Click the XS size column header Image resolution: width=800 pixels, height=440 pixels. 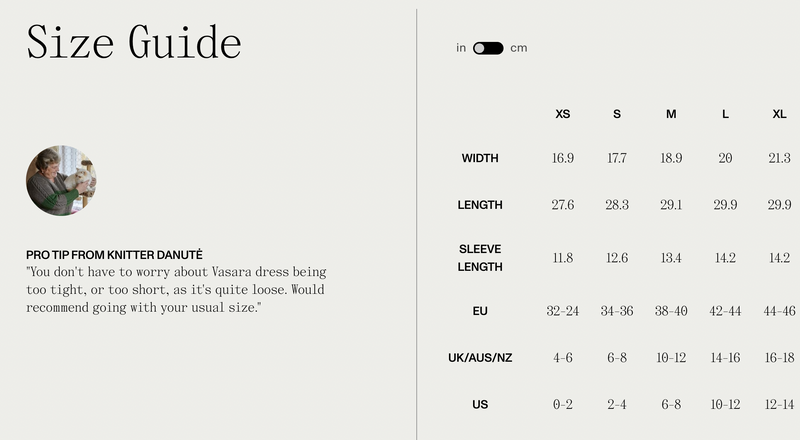click(563, 114)
